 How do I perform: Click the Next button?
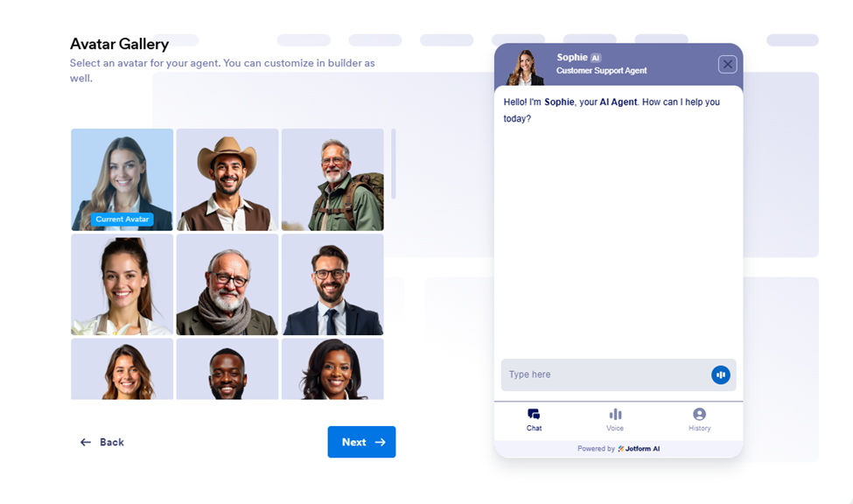(362, 442)
